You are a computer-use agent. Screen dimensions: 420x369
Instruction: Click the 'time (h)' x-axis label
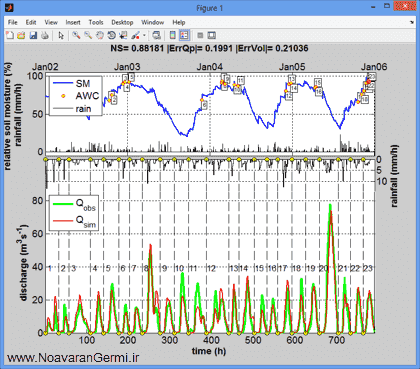(209, 351)
